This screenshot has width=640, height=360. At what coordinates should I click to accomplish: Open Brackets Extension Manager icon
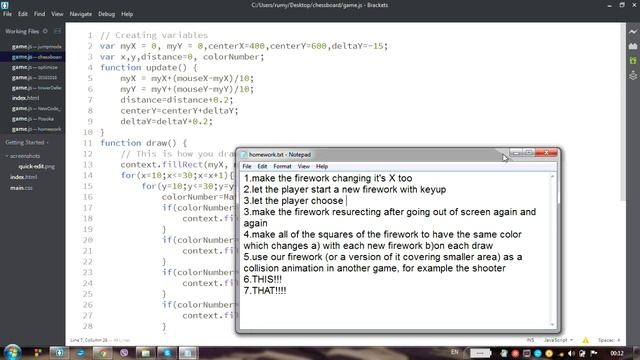633,46
